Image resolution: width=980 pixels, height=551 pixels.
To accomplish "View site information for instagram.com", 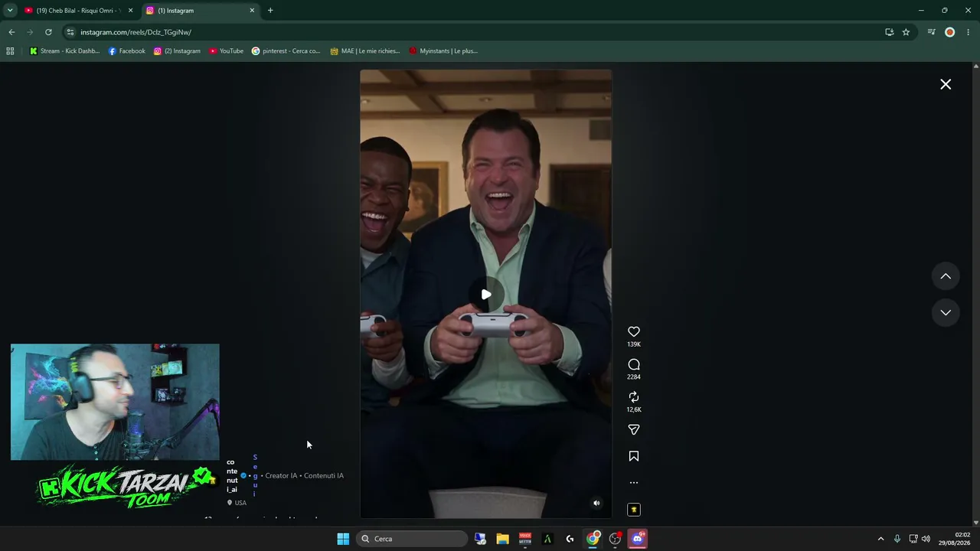I will point(70,32).
